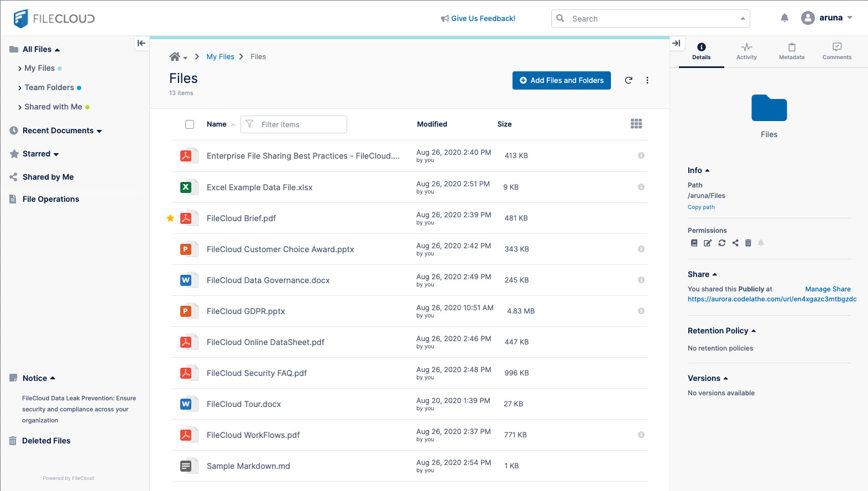Switch to grid view layout
This screenshot has width=868, height=491.
click(636, 124)
